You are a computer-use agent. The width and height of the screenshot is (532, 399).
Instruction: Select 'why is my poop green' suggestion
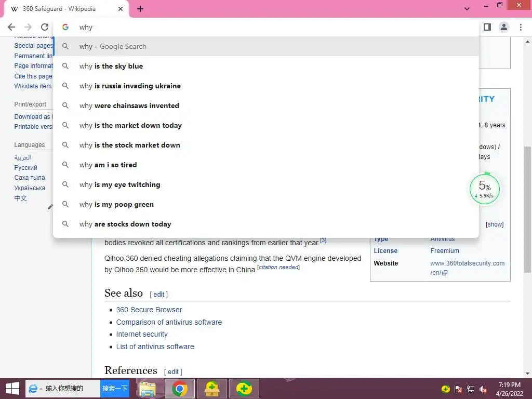click(267, 204)
